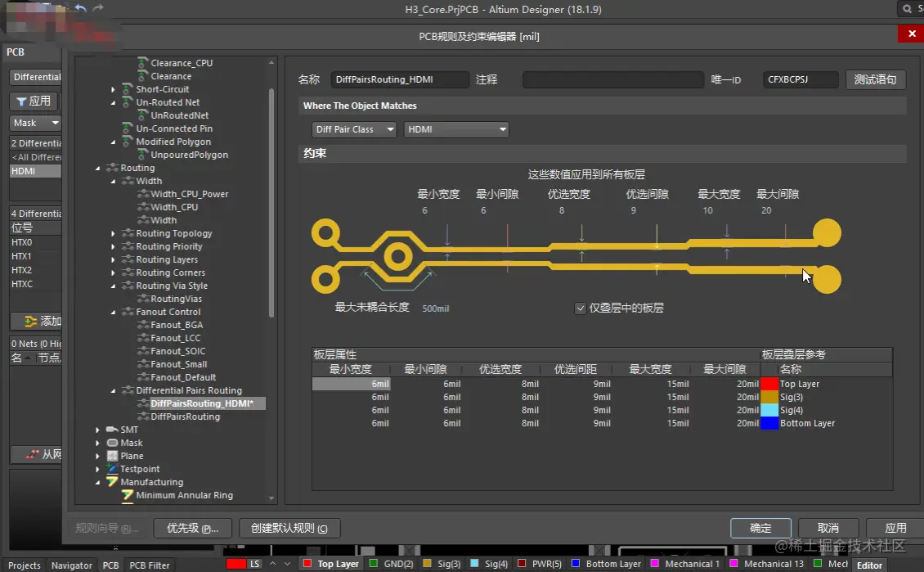Collapse the Routing category node

tap(98, 168)
